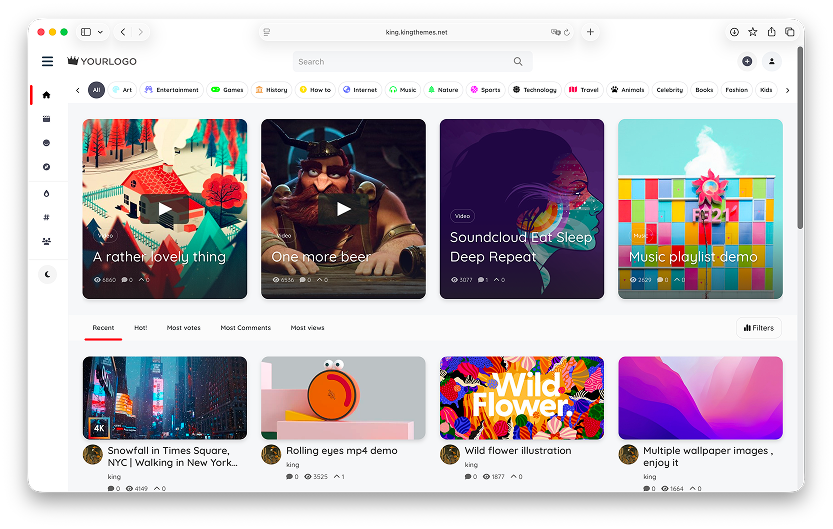
Task: Select the Internet category chip
Action: tap(360, 90)
